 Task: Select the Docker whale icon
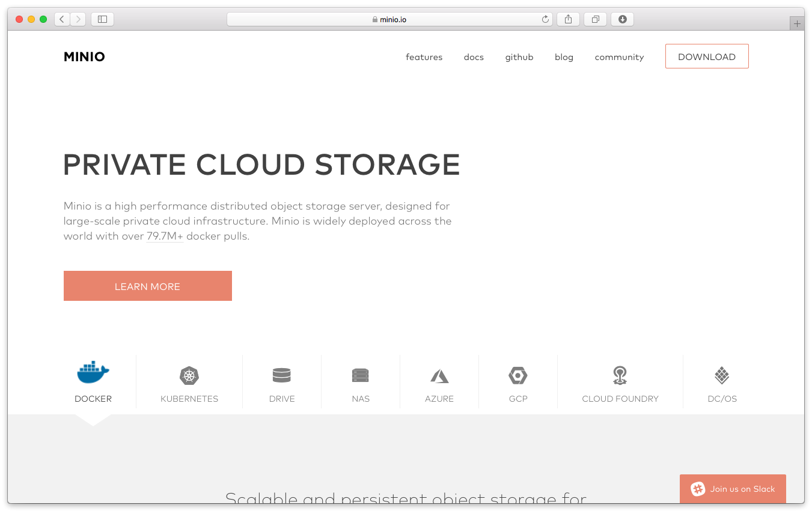pyautogui.click(x=93, y=372)
